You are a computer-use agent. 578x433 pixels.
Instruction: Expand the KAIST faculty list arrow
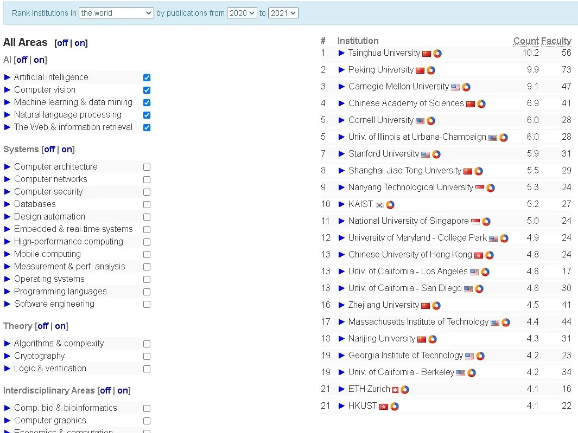(341, 204)
